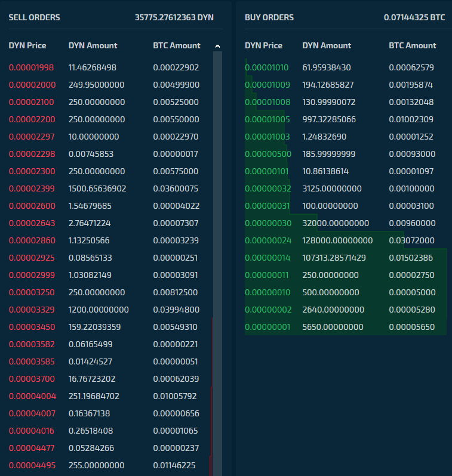Select sell order priced 0.00004016
This screenshot has height=476, width=452.
110,431
